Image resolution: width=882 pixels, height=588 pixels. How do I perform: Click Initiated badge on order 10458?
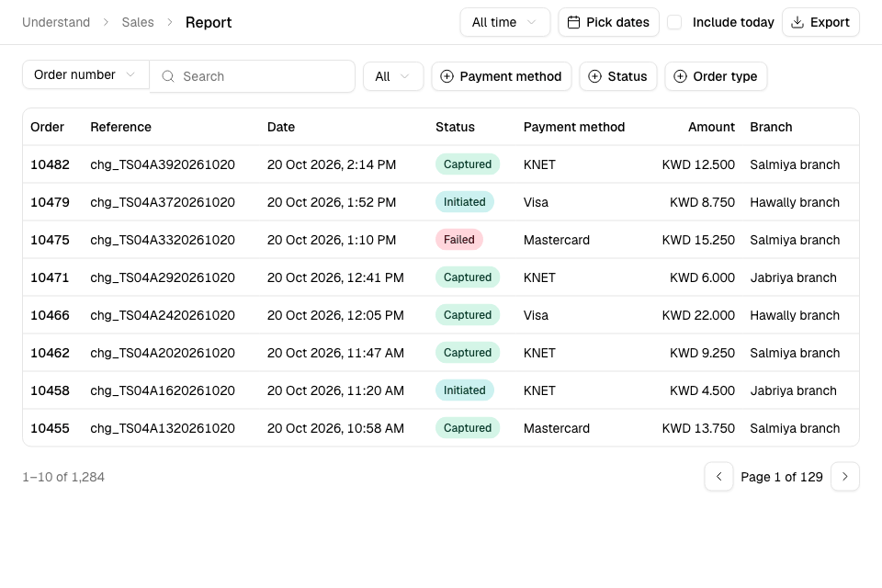[x=465, y=390]
